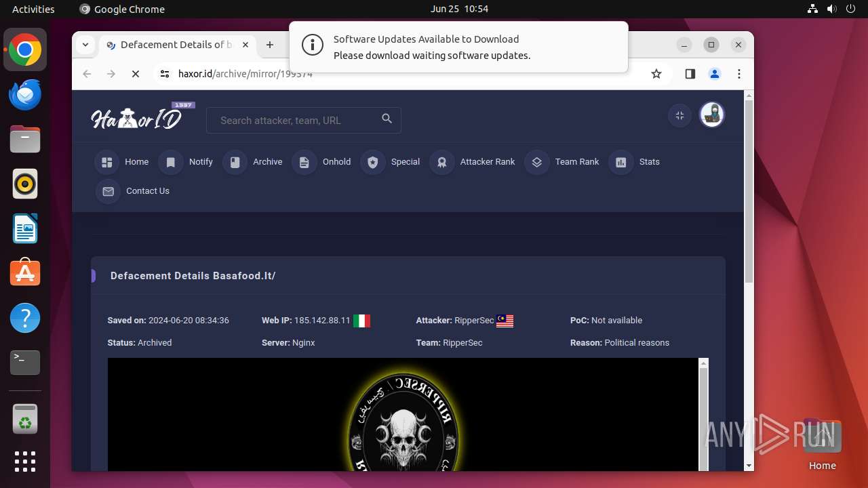Select the Web IP 185.142.88.11 text
The image size is (868, 488).
pyautogui.click(x=306, y=321)
